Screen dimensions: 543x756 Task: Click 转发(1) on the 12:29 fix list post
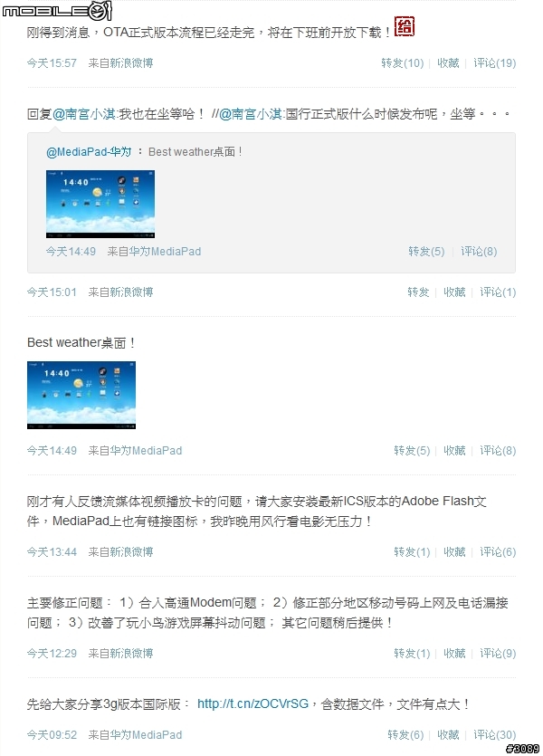point(412,654)
